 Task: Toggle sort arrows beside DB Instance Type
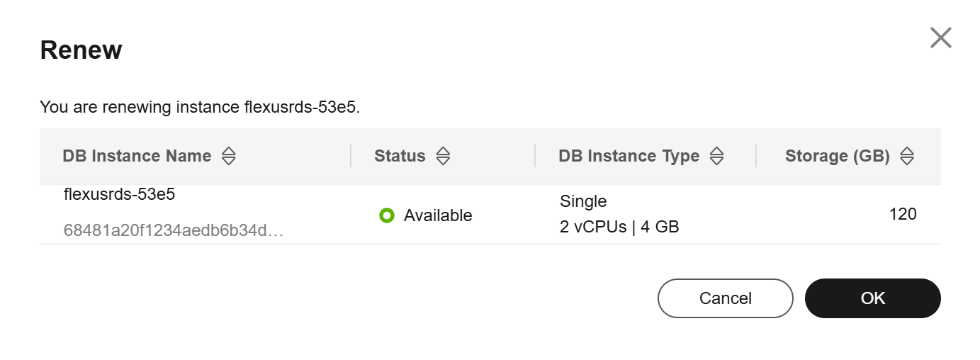tap(716, 157)
